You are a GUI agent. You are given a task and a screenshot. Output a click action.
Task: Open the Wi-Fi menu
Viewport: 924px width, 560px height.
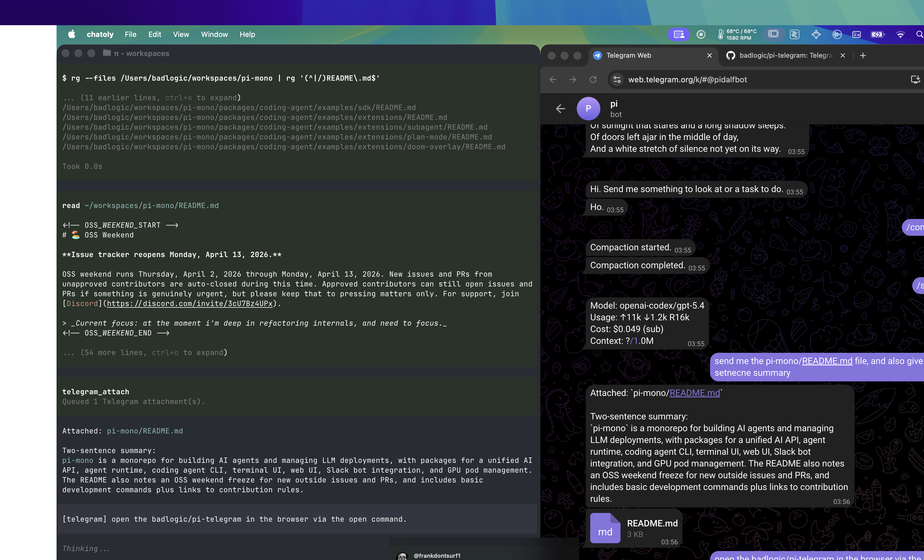coord(900,34)
